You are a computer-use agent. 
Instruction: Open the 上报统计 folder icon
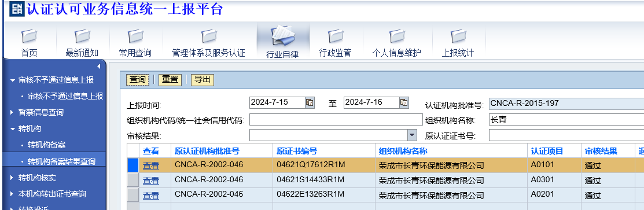[x=458, y=36]
